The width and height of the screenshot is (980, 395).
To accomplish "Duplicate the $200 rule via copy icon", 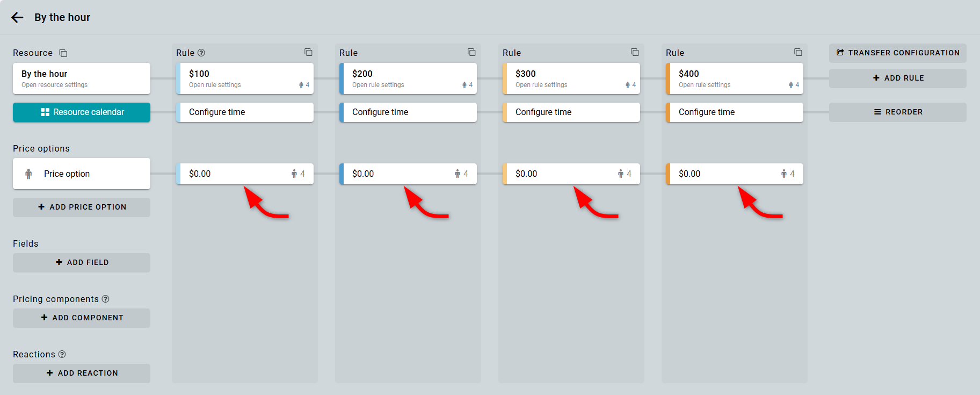I will (471, 52).
